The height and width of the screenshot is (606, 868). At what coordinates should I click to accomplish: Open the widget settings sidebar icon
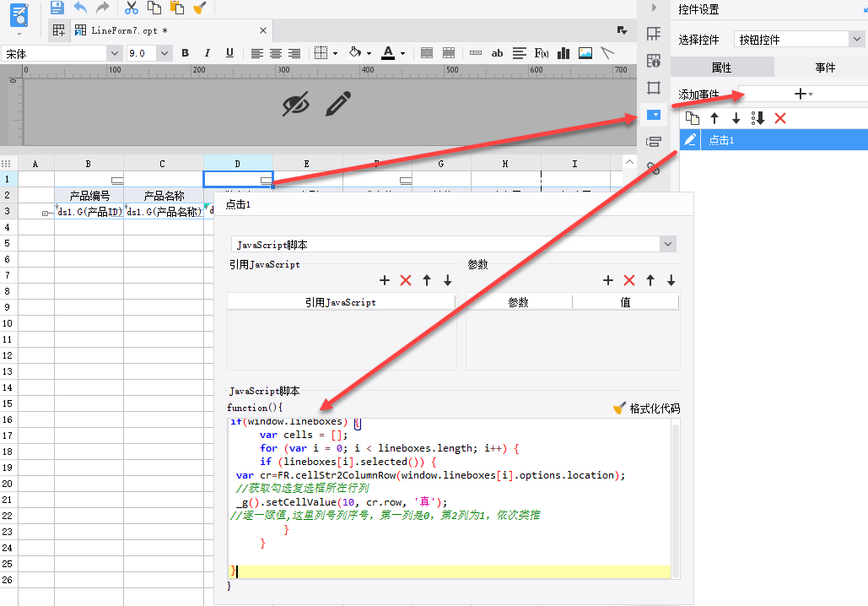click(654, 115)
